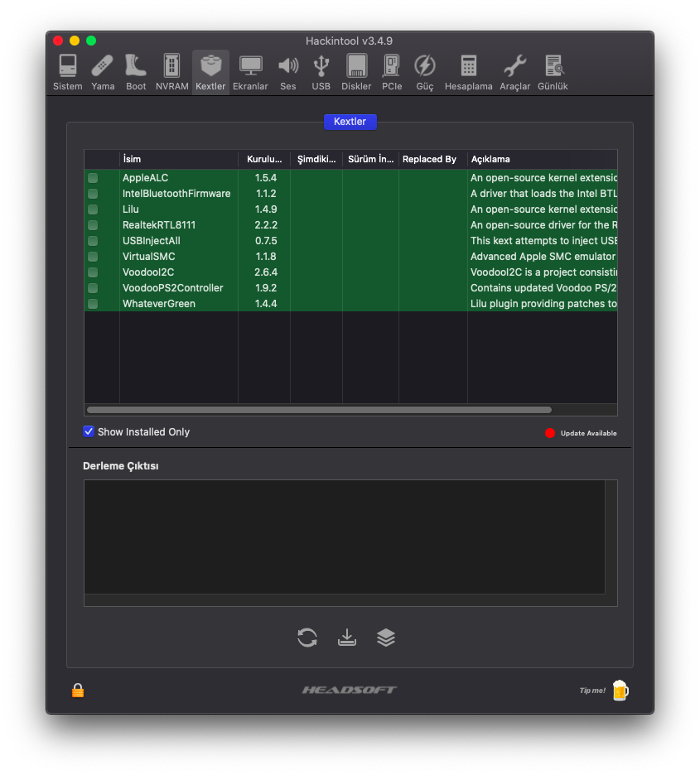
Task: Click the HEADSOFT logo link
Action: (350, 690)
